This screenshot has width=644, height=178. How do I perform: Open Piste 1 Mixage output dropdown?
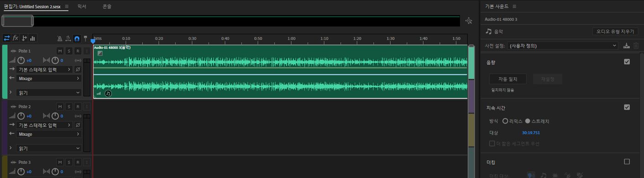(x=49, y=79)
